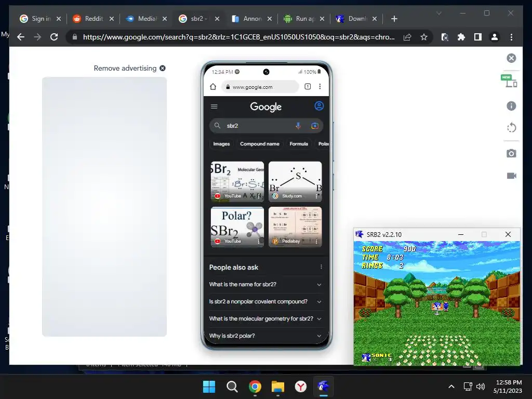The image size is (532, 399).
Task: Open a new Chrome tab
Action: click(394, 19)
